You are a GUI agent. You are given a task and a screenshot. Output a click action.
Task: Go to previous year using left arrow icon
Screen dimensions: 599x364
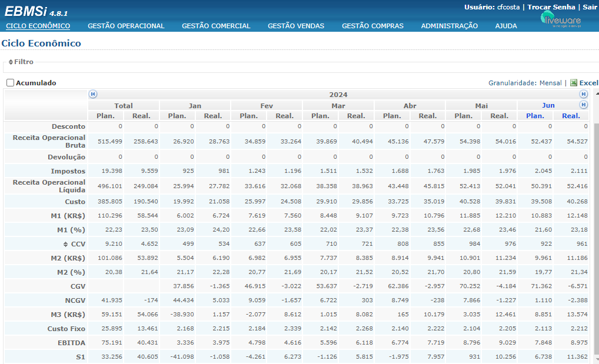point(92,94)
